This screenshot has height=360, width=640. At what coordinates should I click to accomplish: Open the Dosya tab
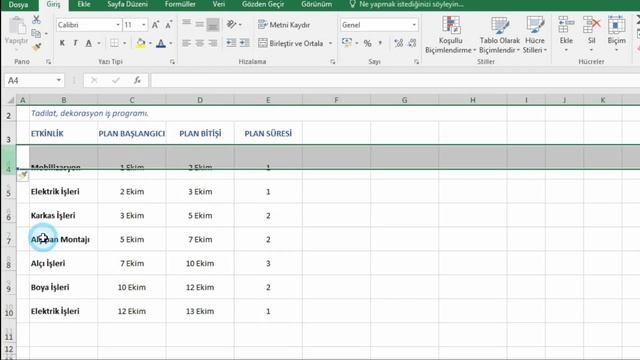18,5
